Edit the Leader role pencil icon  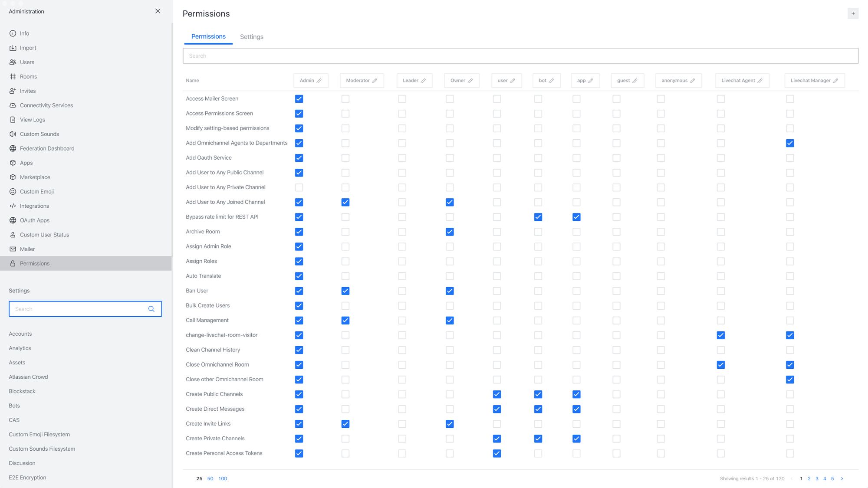tap(423, 81)
